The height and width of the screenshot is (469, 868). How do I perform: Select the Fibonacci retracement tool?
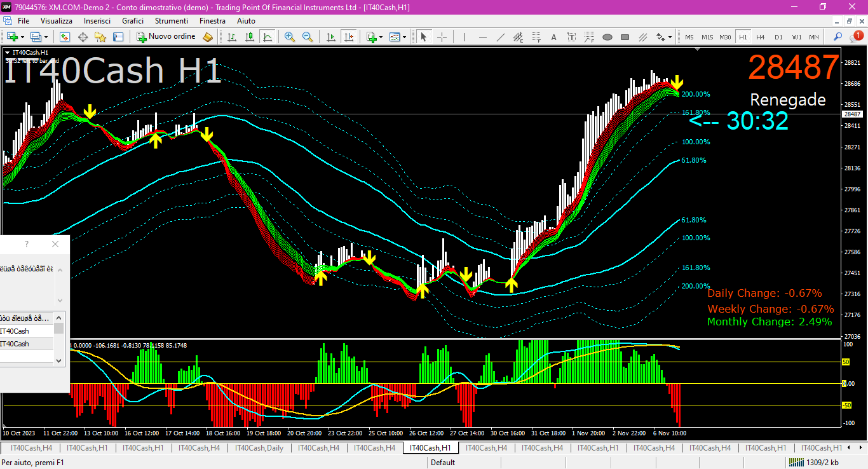click(x=536, y=37)
